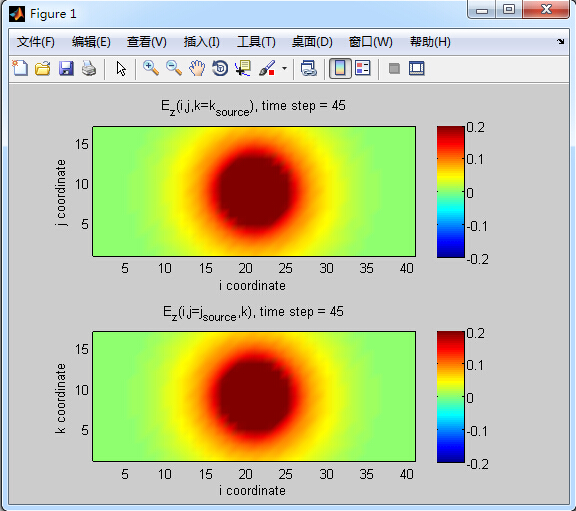Open a file with the folder icon
This screenshot has width=576, height=511.
coord(43,68)
